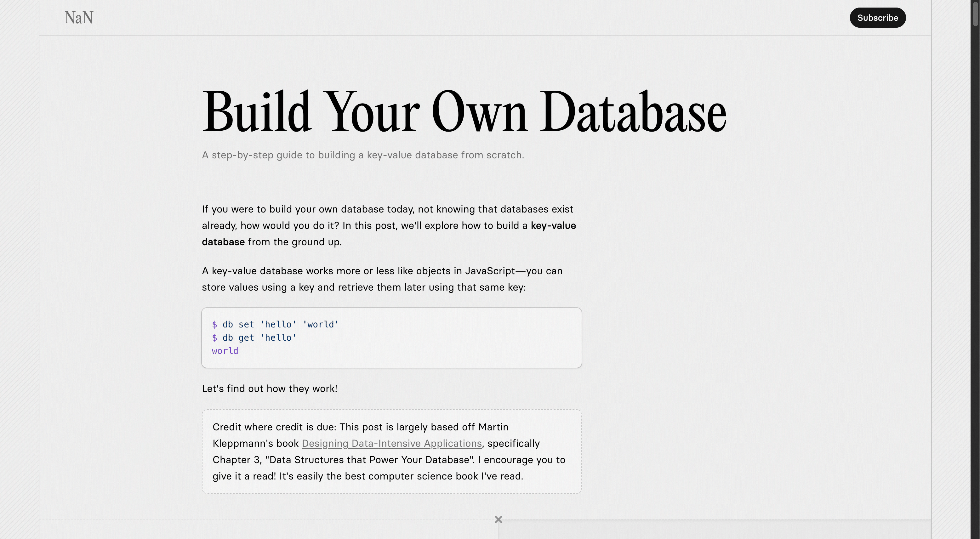Click the second dollar prompt in code
980x539 pixels.
(x=214, y=338)
